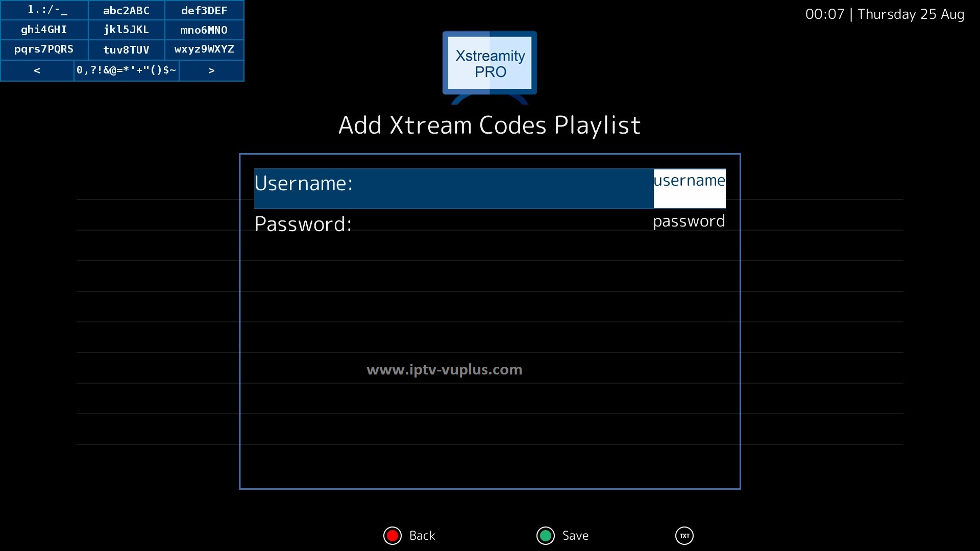This screenshot has width=980, height=551.
Task: Select the 'jkl5JKL' keypad key
Action: click(x=127, y=30)
